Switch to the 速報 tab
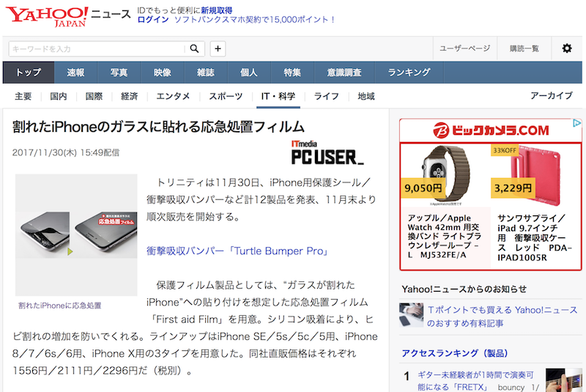586x392 pixels. pyautogui.click(x=75, y=73)
